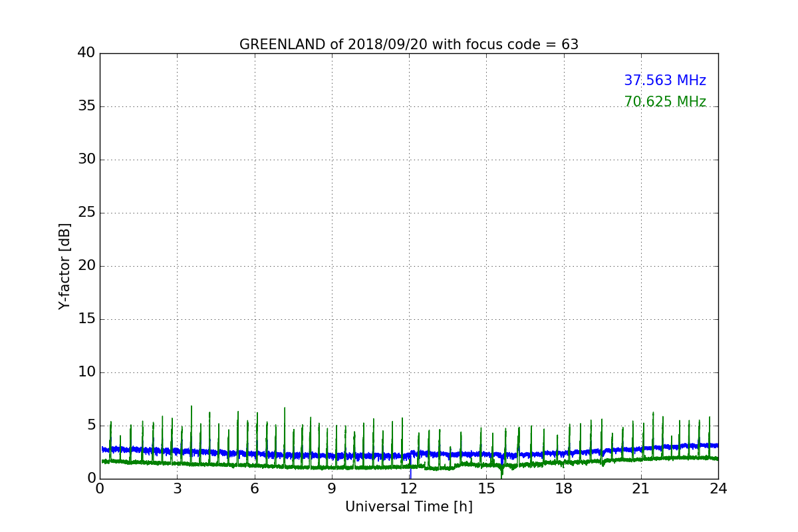
Task: Click the y-axis tick label '40'
Action: [x=86, y=53]
